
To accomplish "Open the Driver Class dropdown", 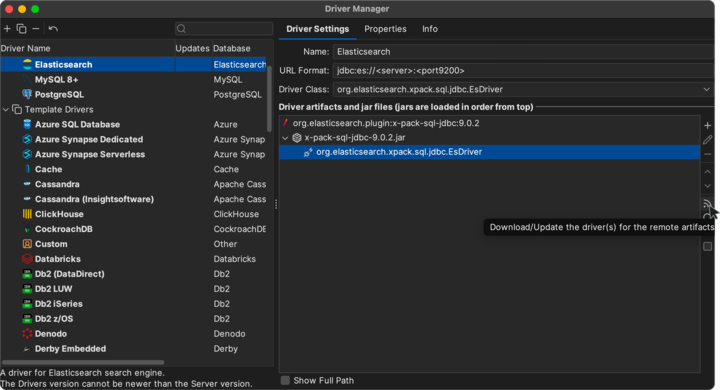I will (x=706, y=89).
